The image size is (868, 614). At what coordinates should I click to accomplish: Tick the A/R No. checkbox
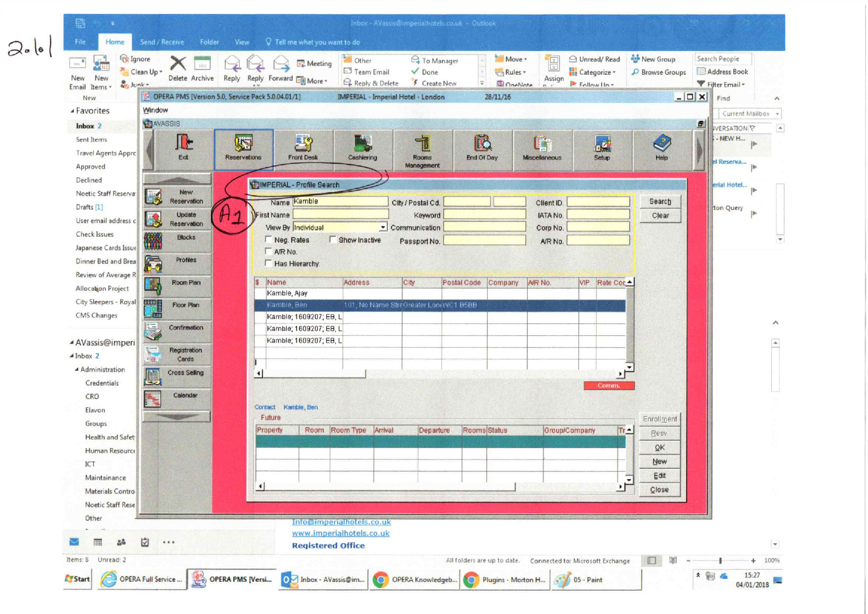point(268,252)
